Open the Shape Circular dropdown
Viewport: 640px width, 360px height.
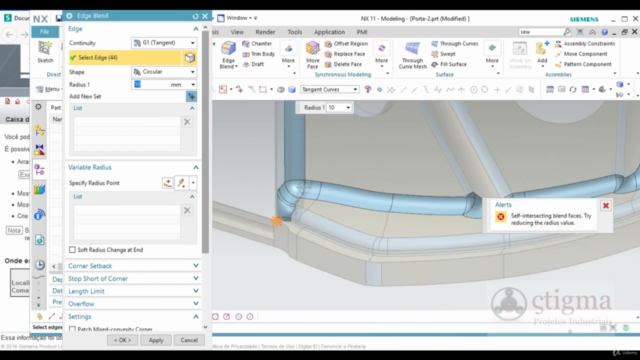(x=164, y=72)
